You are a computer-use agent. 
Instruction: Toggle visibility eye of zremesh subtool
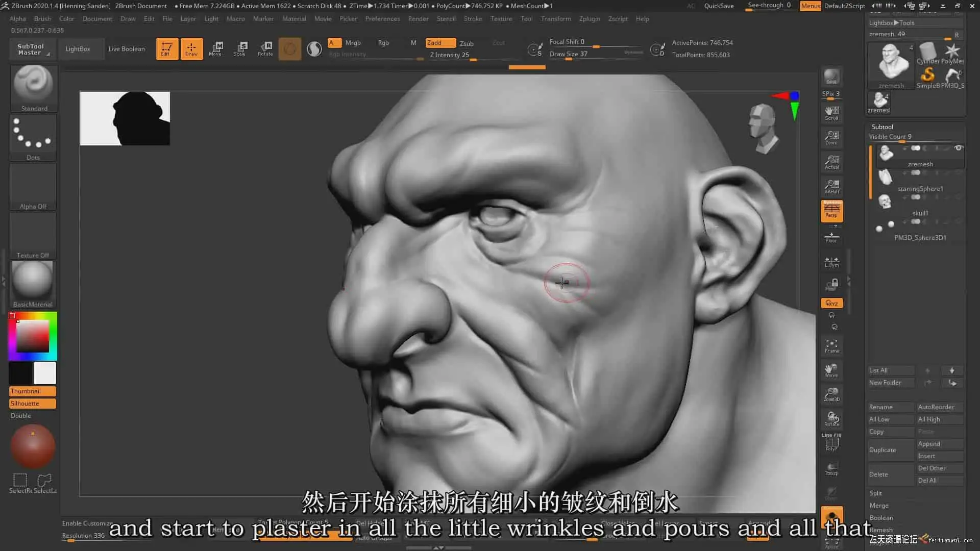pos(958,148)
